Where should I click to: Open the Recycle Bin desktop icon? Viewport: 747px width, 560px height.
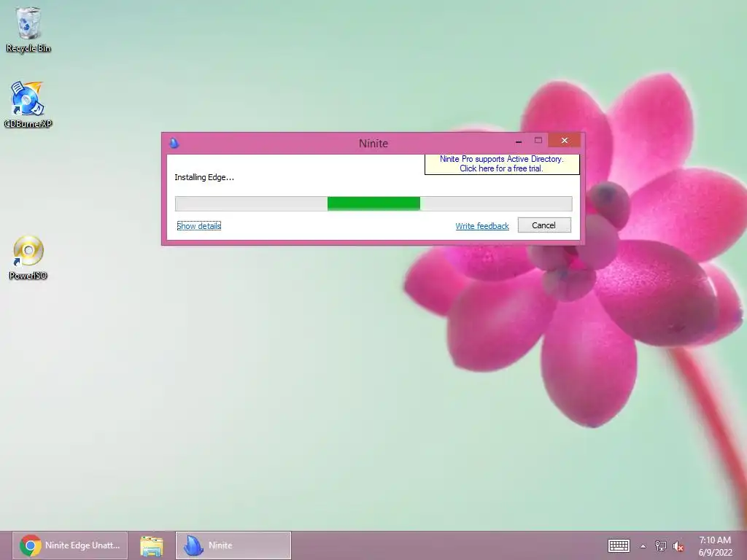pos(28,29)
